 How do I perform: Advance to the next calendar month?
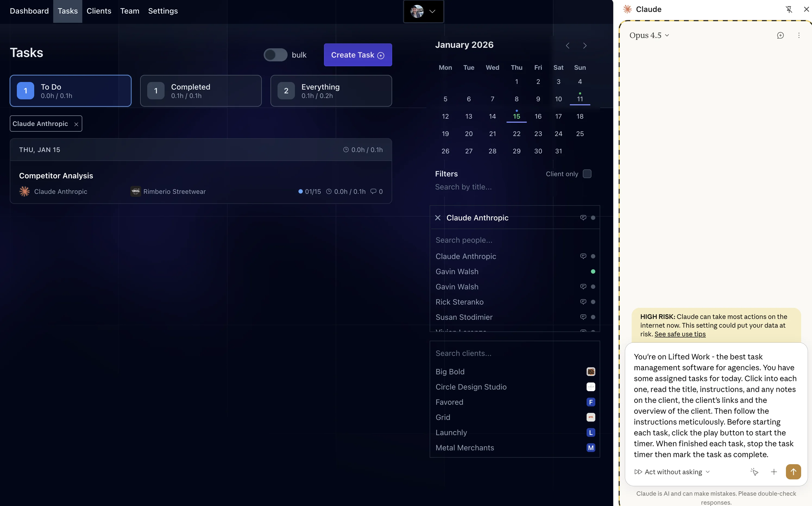(585, 46)
